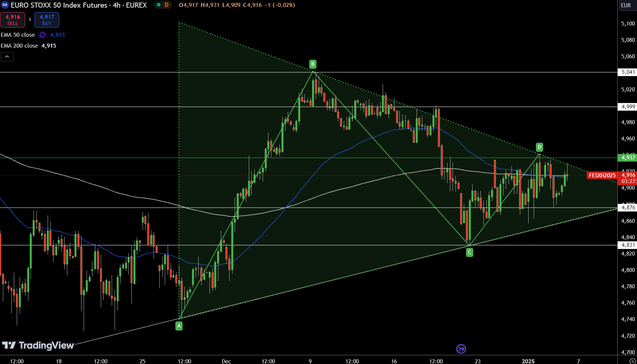Click the point D pattern marker
Image resolution: width=637 pixels, height=364 pixels.
[540, 147]
